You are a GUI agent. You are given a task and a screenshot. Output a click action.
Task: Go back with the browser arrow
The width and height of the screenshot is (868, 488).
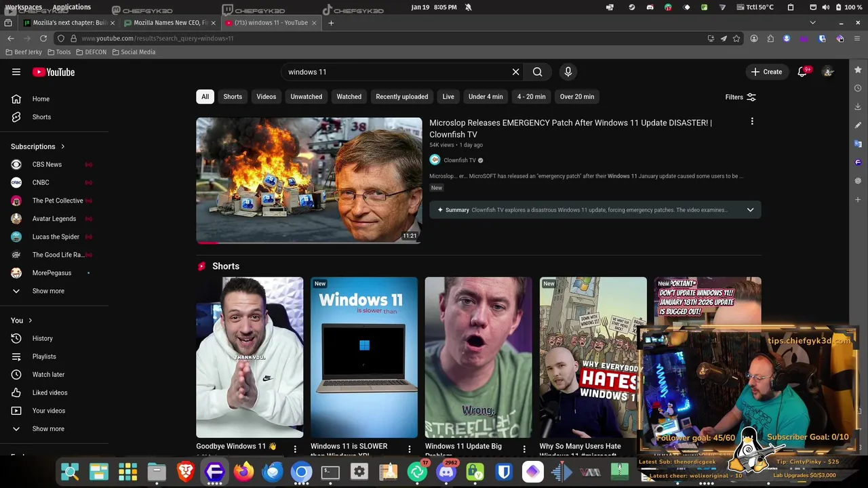pyautogui.click(x=11, y=39)
